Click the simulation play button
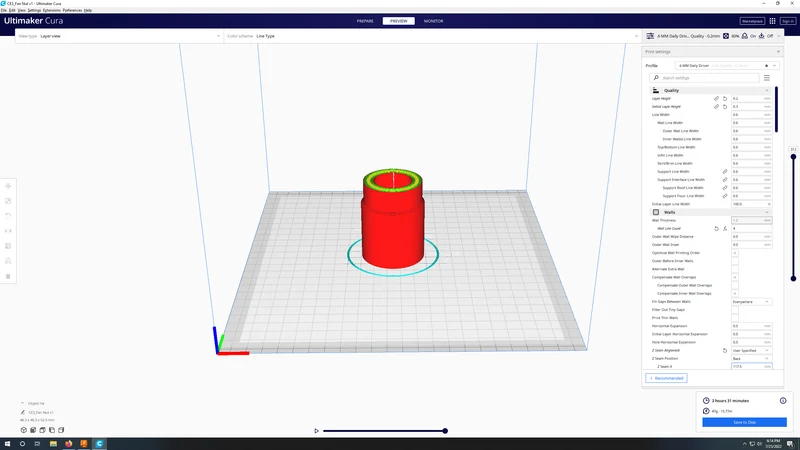 tap(316, 431)
